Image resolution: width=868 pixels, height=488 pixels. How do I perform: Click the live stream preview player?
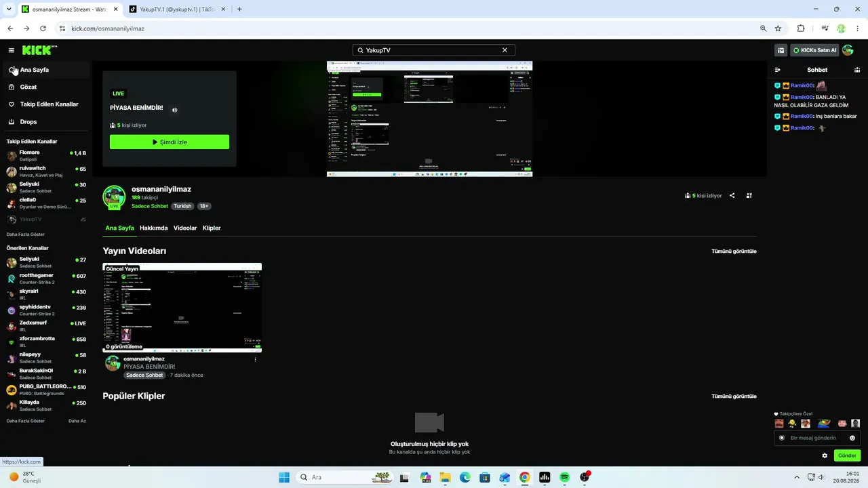click(429, 119)
